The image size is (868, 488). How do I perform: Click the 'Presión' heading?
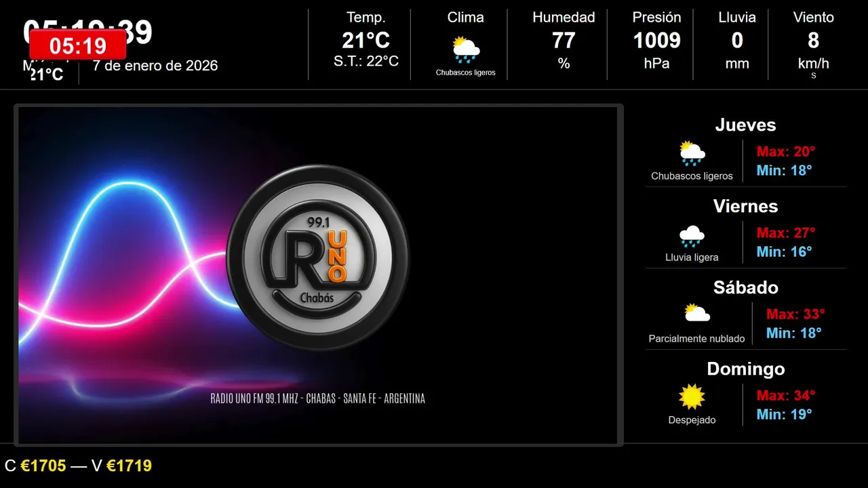point(657,18)
